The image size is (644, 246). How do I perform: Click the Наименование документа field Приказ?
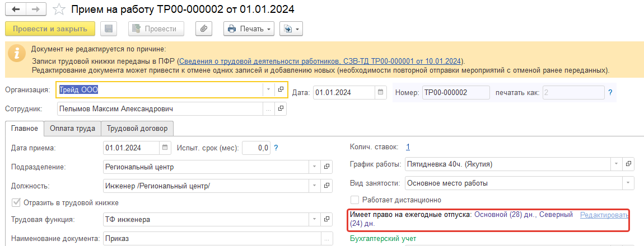212,238
